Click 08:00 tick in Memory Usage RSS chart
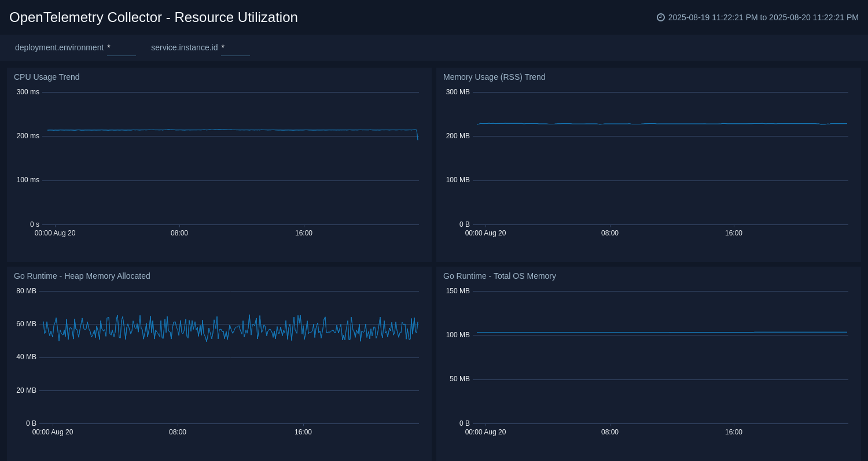This screenshot has width=868, height=461. 610,233
